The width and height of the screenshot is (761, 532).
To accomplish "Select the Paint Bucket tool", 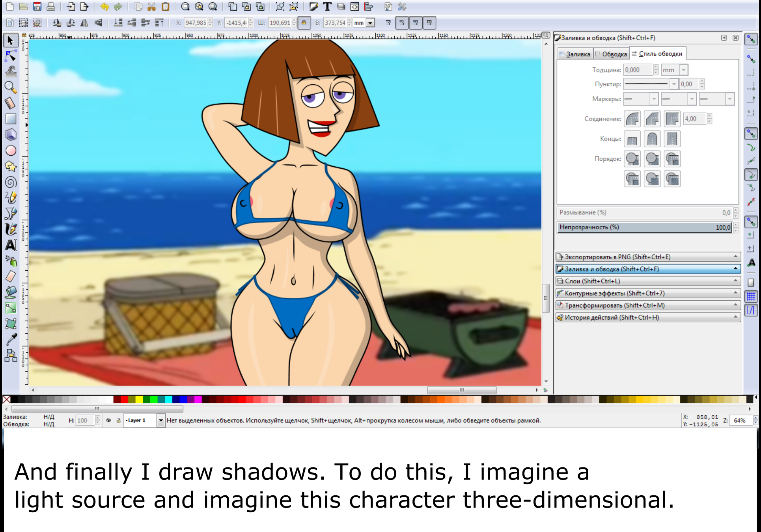I will pyautogui.click(x=11, y=292).
